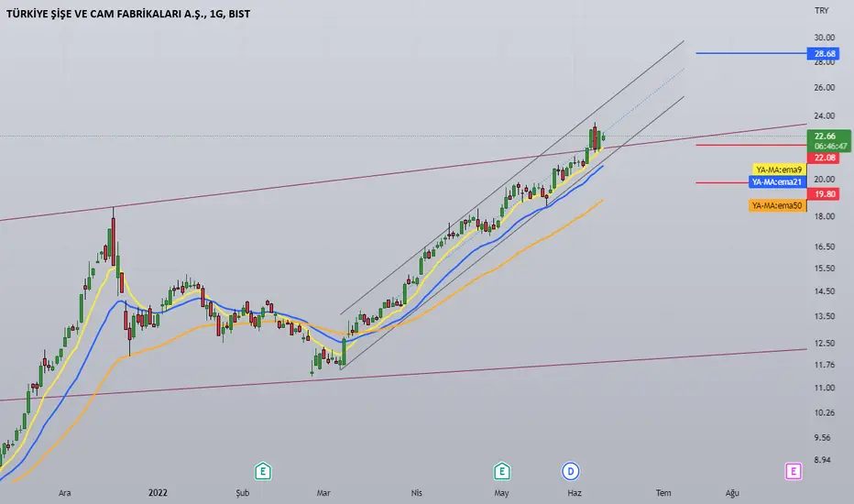The width and height of the screenshot is (854, 504).
Task: Click the red 22.08 price level label
Action: pos(824,158)
